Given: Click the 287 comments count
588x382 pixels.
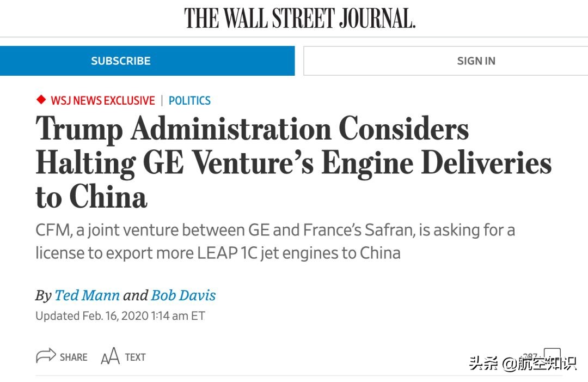Looking at the screenshot, I should (530, 356).
